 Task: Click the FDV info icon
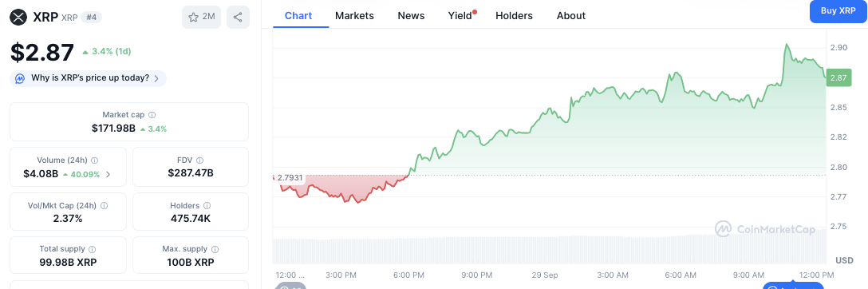click(x=199, y=160)
